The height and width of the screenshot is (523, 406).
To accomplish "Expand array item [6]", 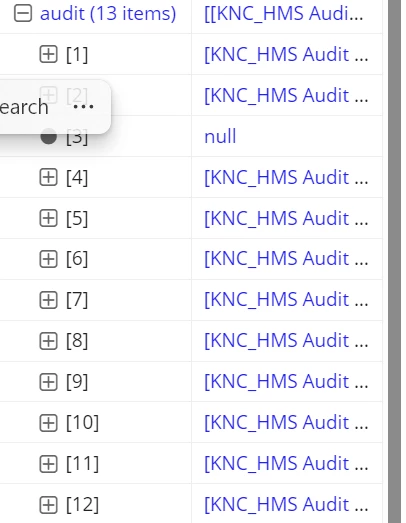I will [x=48, y=259].
